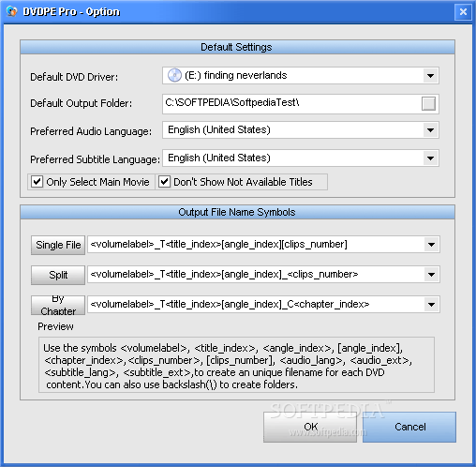Viewport: 476px width, 467px height.
Task: Close the Option dialog window
Action: point(463,12)
